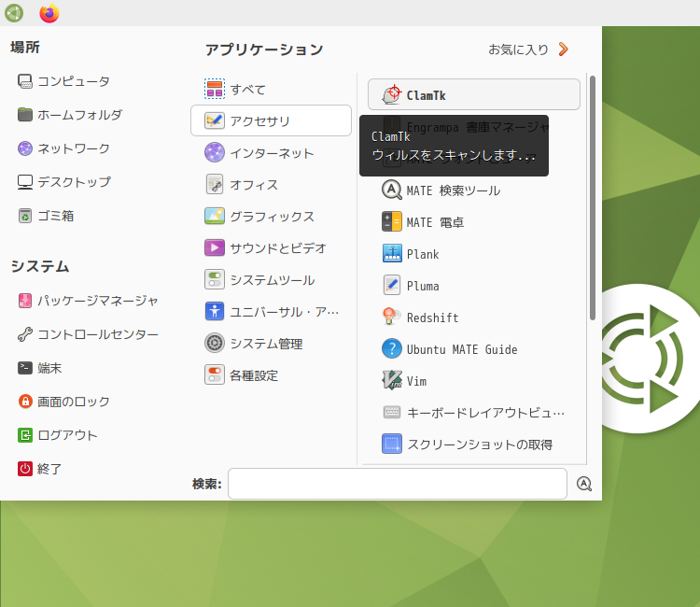This screenshot has height=607, width=700.
Task: Launch Firefox from the top panel
Action: (49, 13)
